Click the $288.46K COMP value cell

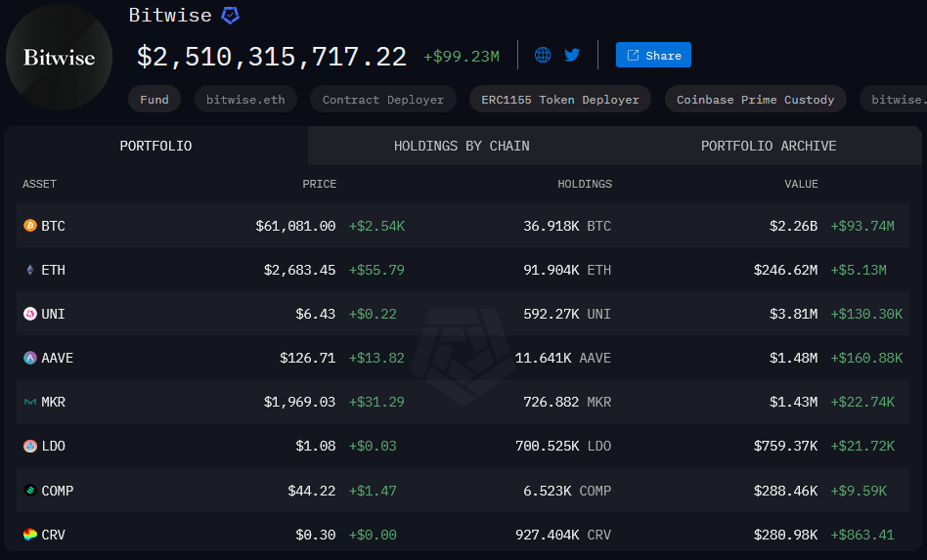pos(786,491)
